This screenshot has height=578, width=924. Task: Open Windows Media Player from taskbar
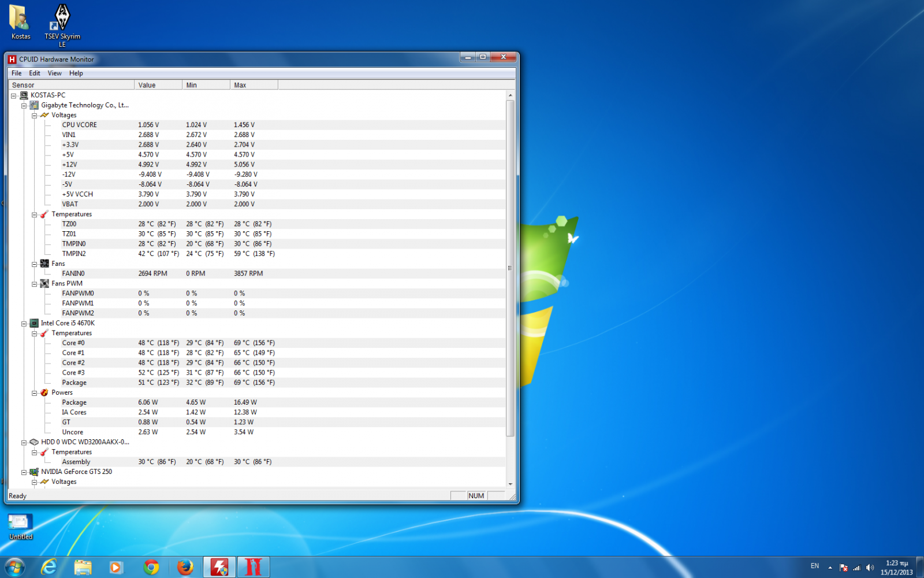[x=117, y=567]
